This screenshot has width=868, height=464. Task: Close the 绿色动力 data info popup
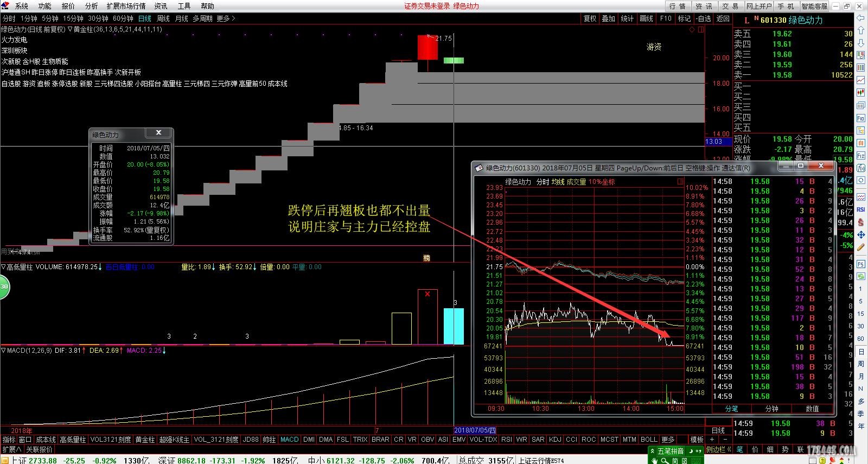[x=158, y=132]
